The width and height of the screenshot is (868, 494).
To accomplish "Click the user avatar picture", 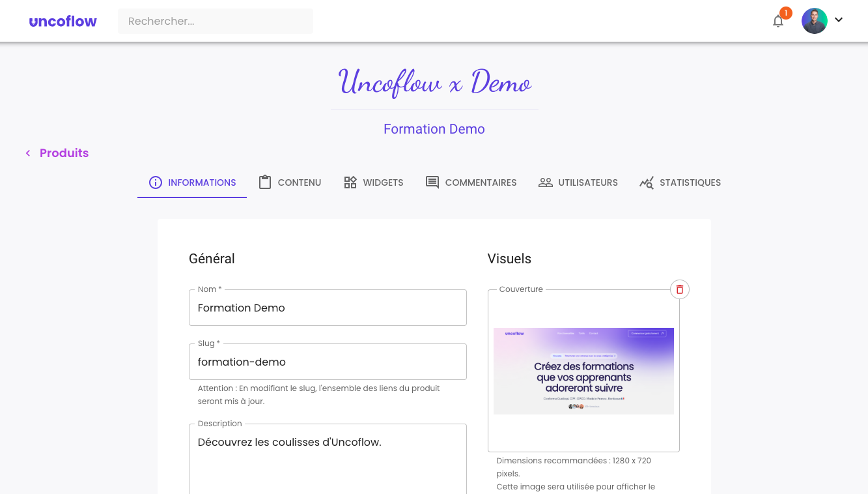I will point(815,21).
